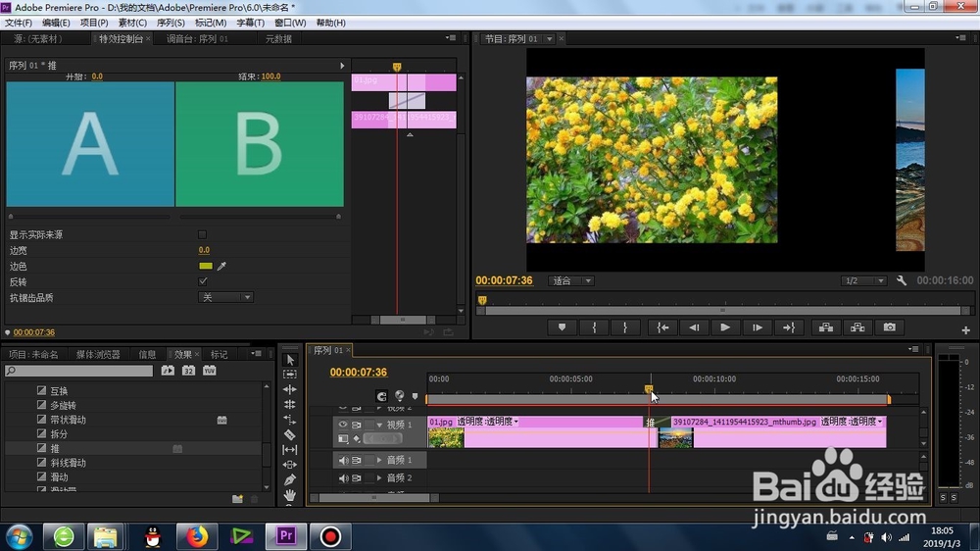Viewport: 980px width, 551px height.
Task: Open anti-aliasing quality dropdown
Action: [225, 297]
